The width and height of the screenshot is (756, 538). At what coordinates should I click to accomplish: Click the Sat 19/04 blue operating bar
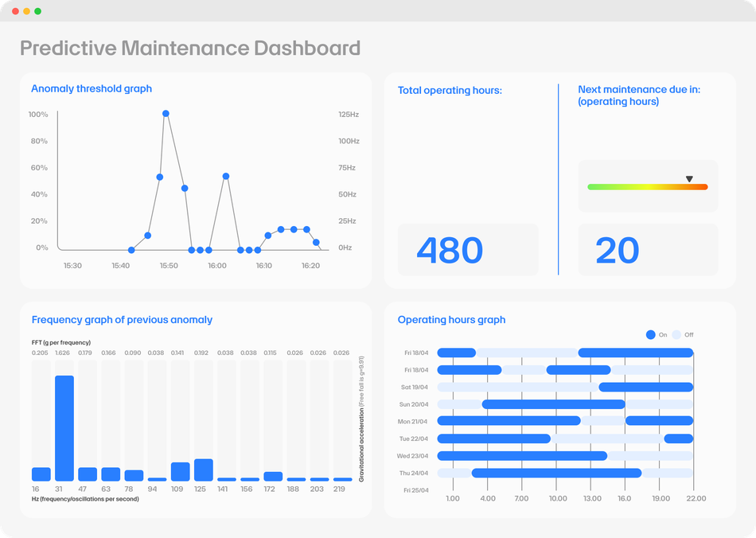coord(645,387)
